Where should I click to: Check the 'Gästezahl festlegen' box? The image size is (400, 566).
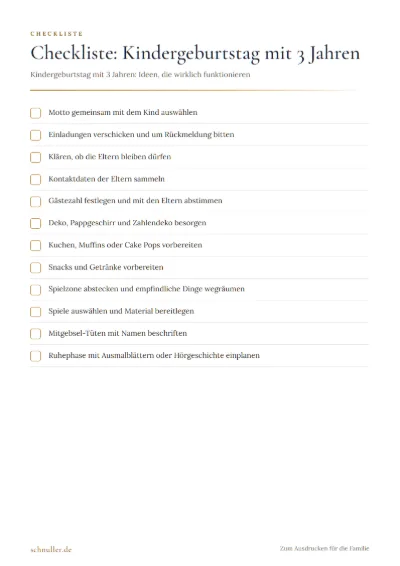[x=35, y=201]
